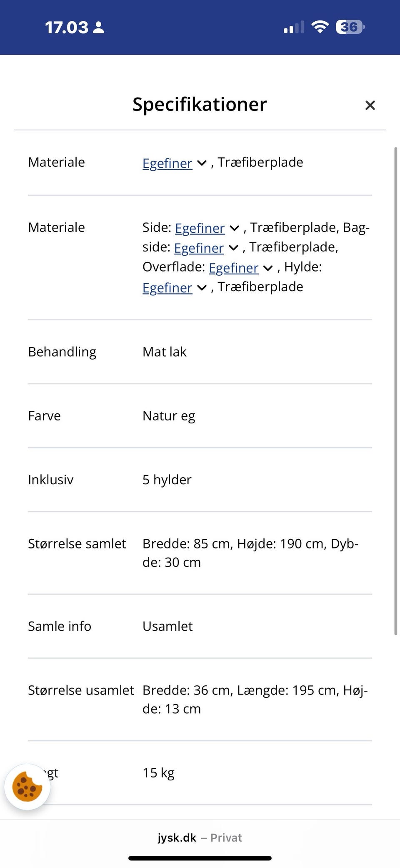Expand the first Materiale Egefiner dropdown
The height and width of the screenshot is (868, 400).
click(201, 164)
